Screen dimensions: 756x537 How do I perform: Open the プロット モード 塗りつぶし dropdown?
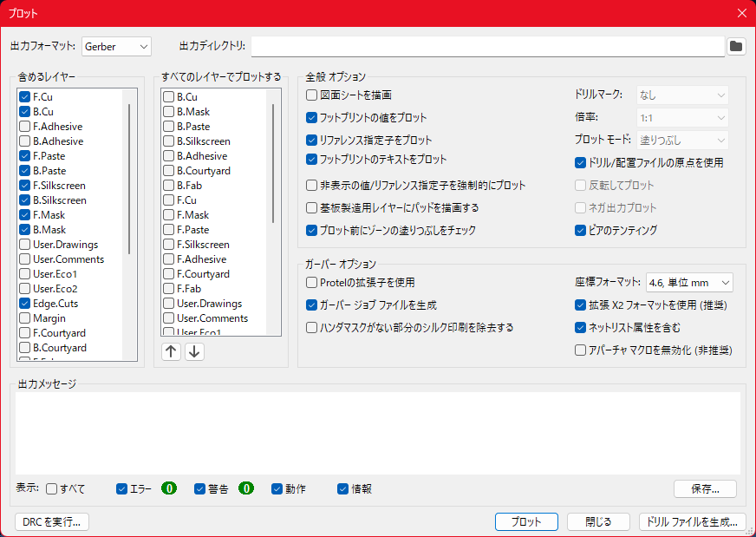pyautogui.click(x=682, y=141)
